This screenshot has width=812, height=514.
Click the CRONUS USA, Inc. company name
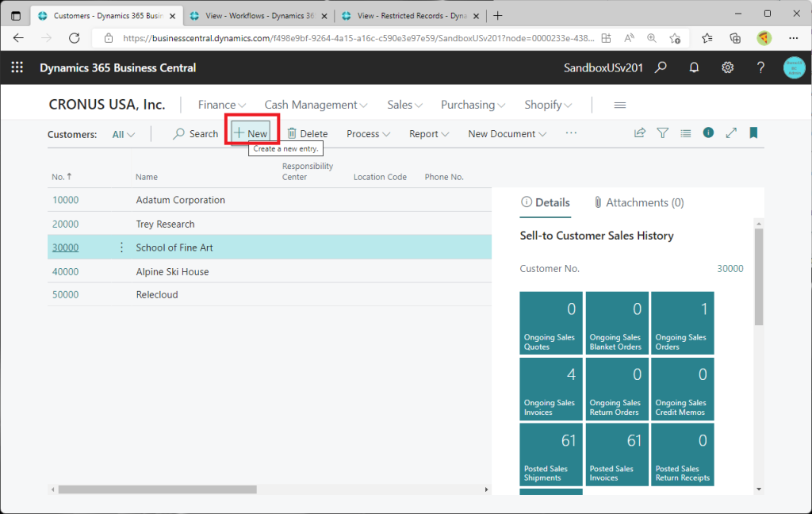[107, 105]
